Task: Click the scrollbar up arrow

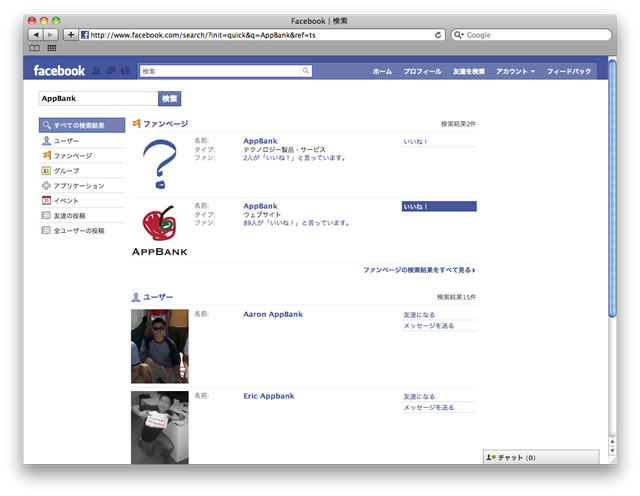Action: tap(612, 442)
